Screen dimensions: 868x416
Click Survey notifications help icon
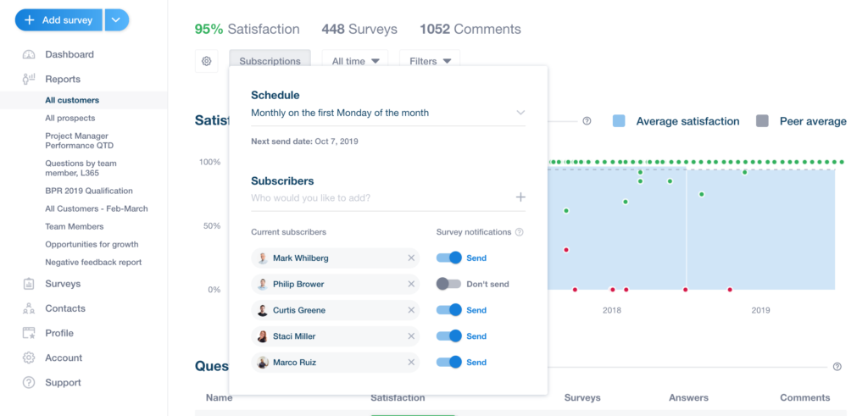pos(520,232)
